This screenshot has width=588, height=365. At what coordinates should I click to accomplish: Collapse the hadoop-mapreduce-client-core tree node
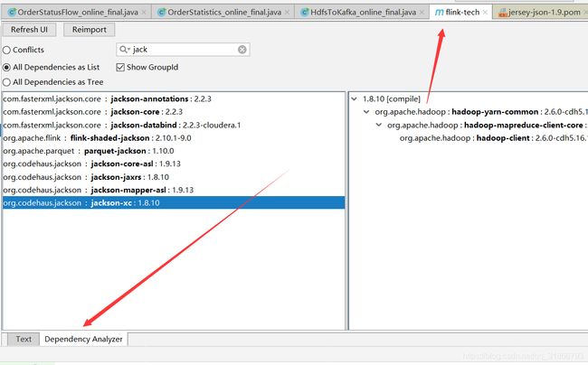tap(379, 125)
